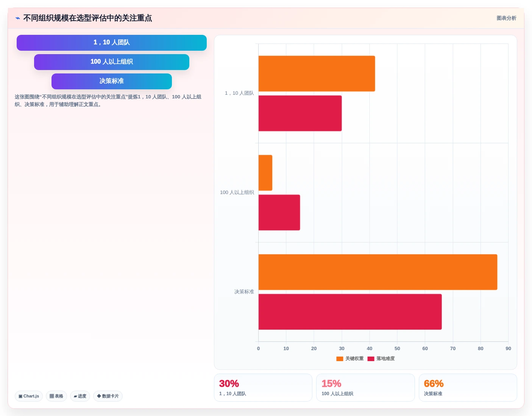
Task: Click the y-axis label 1，10 人团队
Action: point(239,93)
